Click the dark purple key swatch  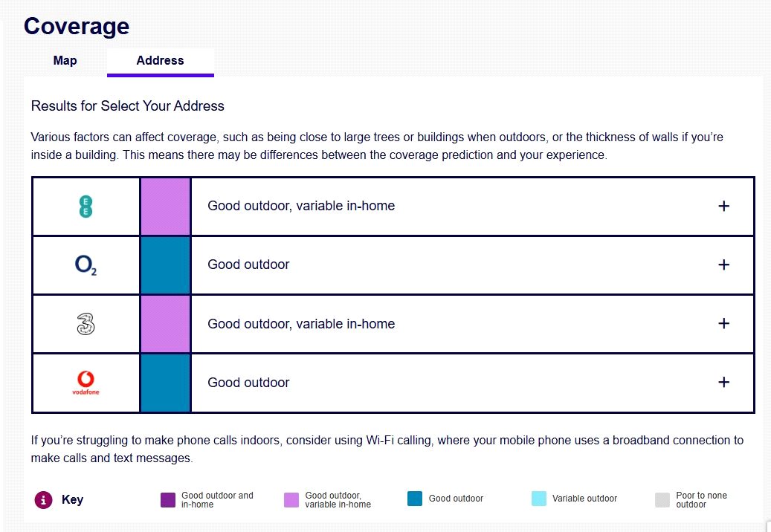168,499
